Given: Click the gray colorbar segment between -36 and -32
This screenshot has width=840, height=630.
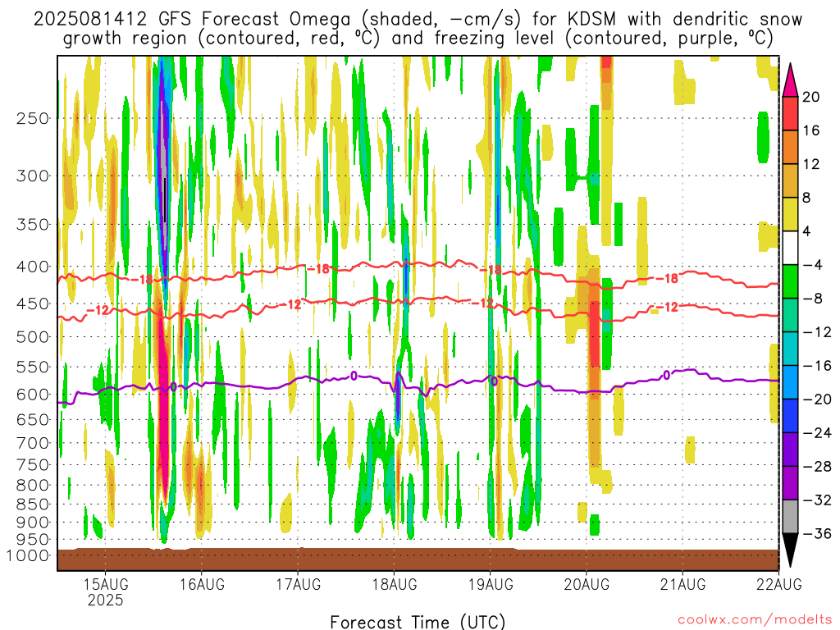Looking at the screenshot, I should tap(790, 517).
